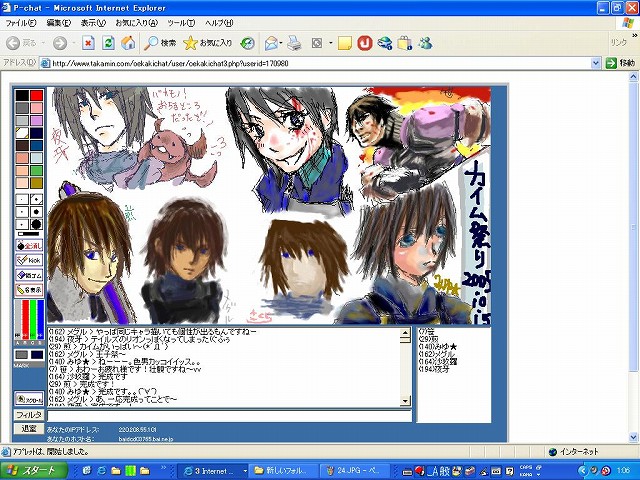Click the chat log scroll up arrow

tap(405, 332)
